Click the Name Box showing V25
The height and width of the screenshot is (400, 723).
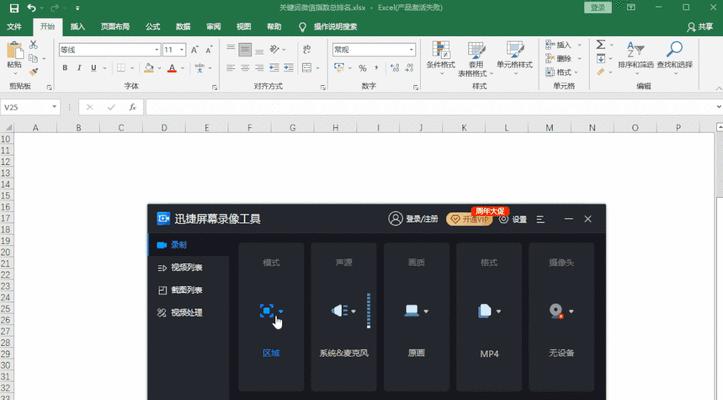[x=30, y=107]
